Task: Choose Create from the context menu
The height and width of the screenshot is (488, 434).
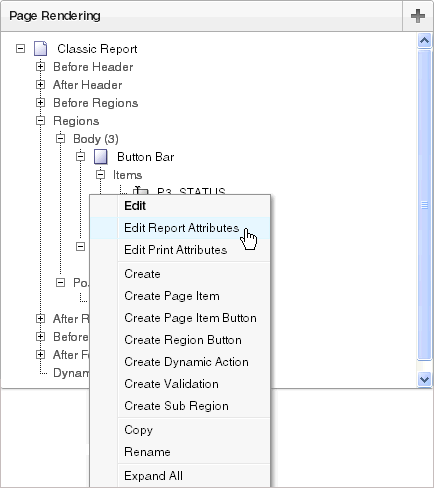Action: pos(180,274)
